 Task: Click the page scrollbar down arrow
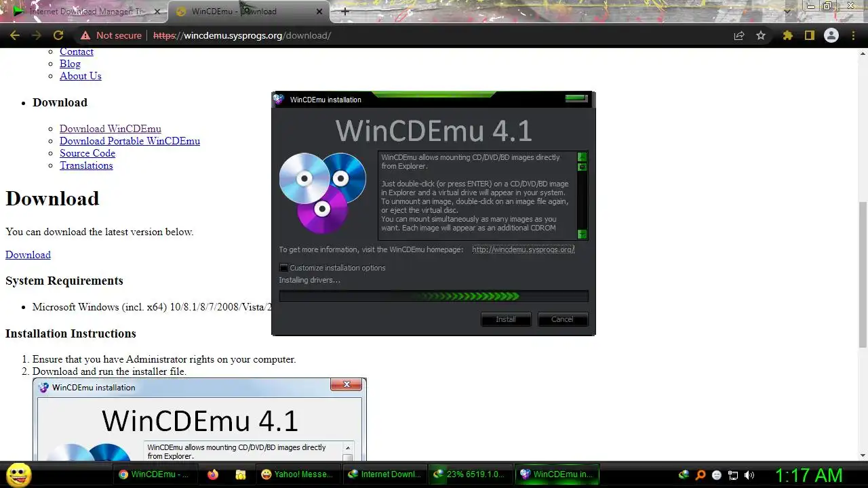click(863, 455)
